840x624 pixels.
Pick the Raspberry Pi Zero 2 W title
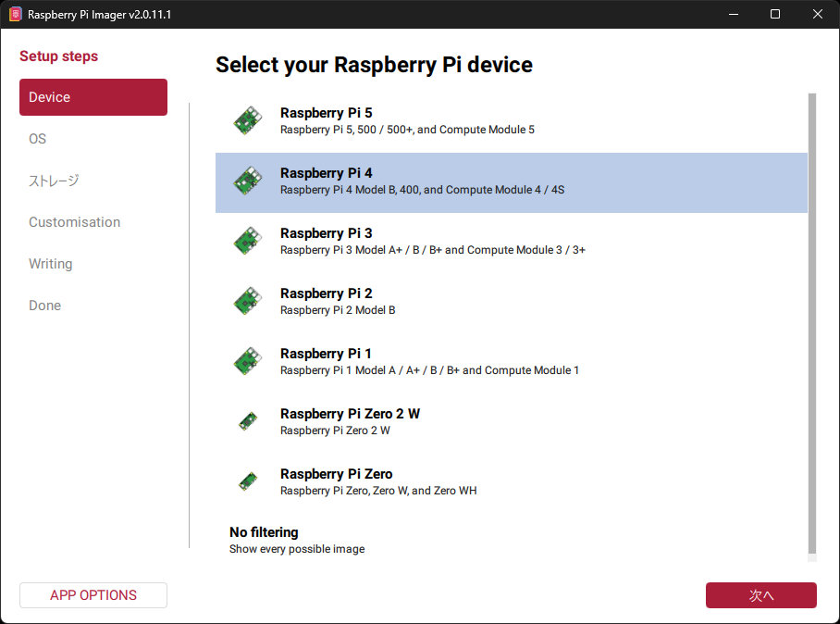350,414
